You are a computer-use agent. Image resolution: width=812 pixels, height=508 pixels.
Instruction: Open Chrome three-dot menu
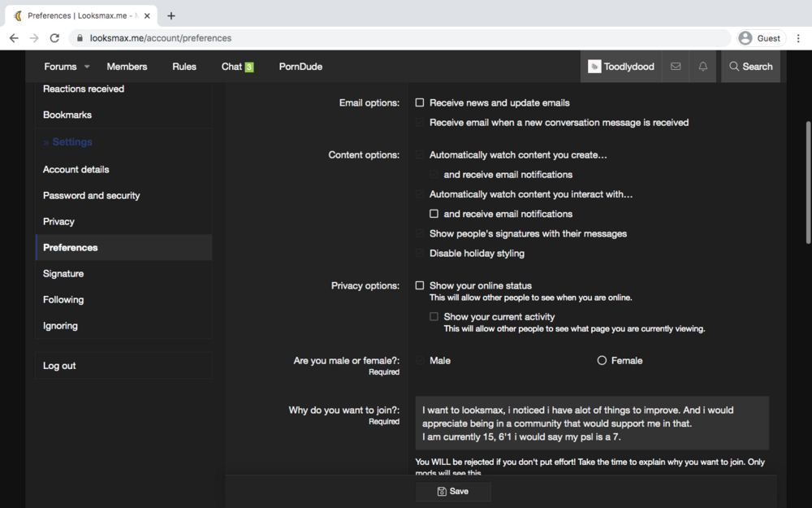click(x=798, y=38)
